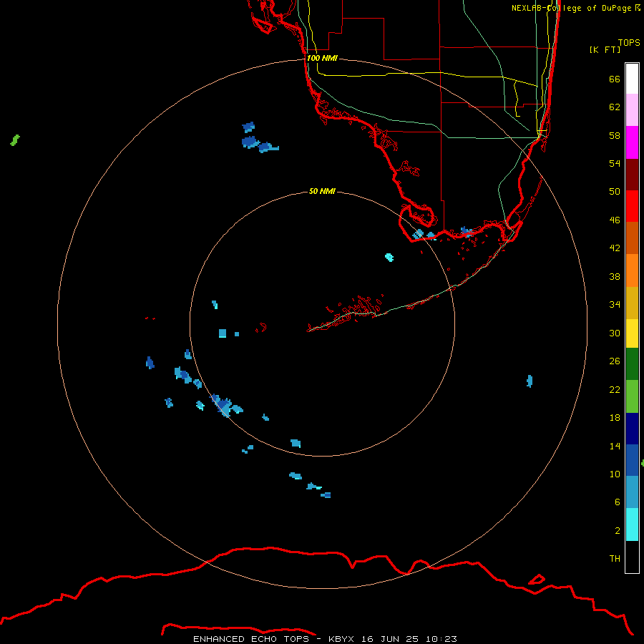Click the '10' scale value

615,474
